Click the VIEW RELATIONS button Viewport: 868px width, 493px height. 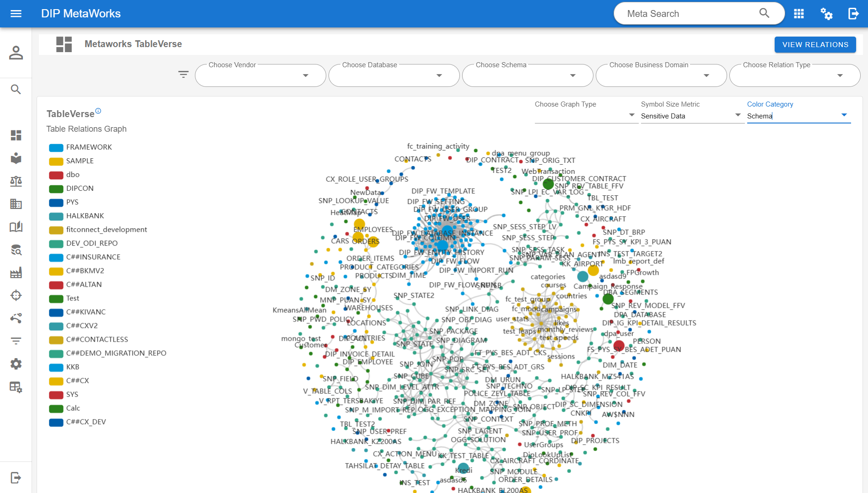(815, 45)
